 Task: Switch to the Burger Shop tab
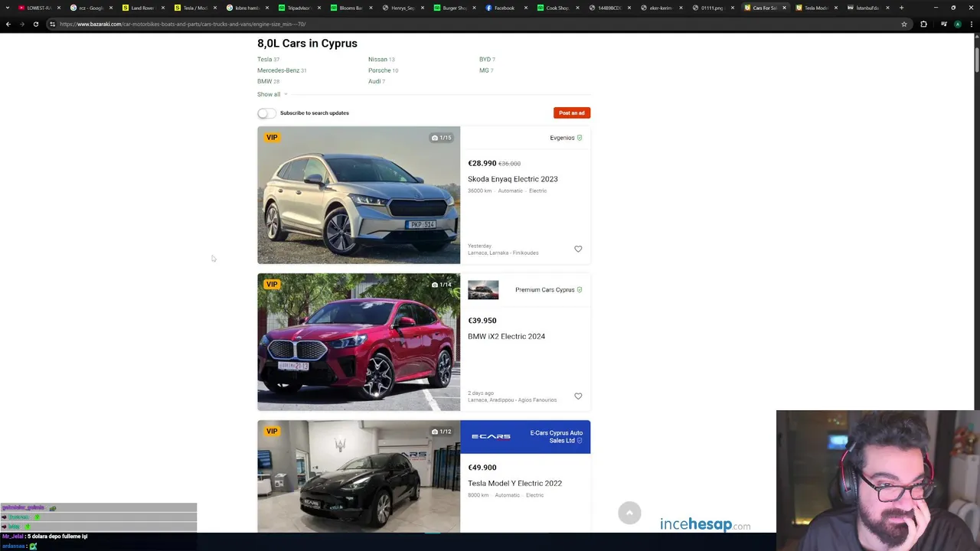coord(455,8)
